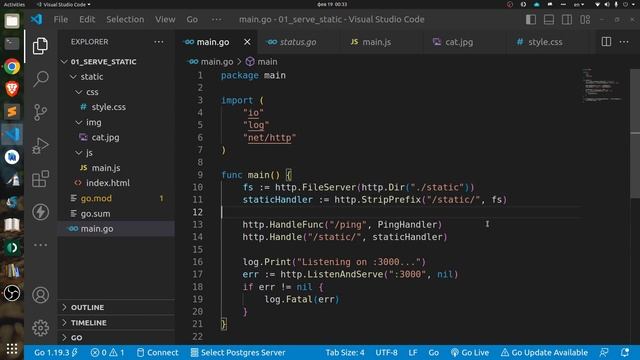The width and height of the screenshot is (640, 360).
Task: Close the main.go editor tab
Action: tap(247, 42)
